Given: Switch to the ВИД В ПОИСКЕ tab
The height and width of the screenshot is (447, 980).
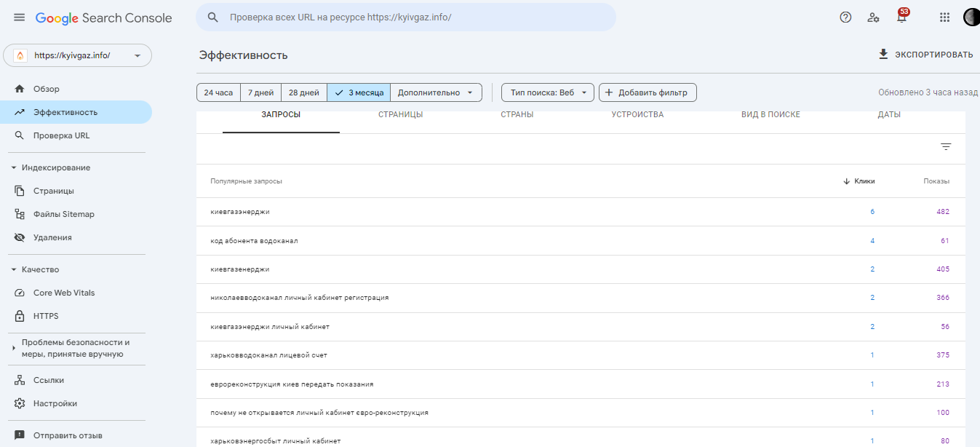Looking at the screenshot, I should pyautogui.click(x=770, y=115).
